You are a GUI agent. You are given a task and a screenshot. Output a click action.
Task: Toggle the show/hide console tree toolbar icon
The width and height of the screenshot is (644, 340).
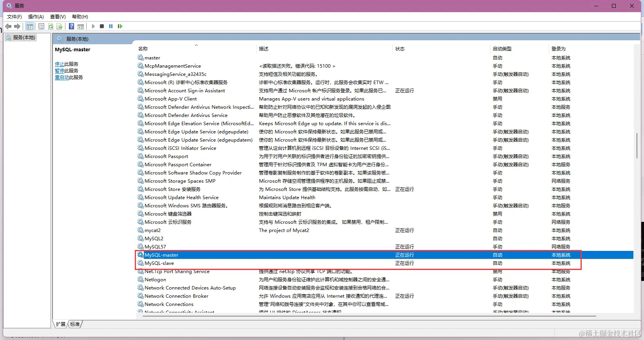pyautogui.click(x=30, y=26)
